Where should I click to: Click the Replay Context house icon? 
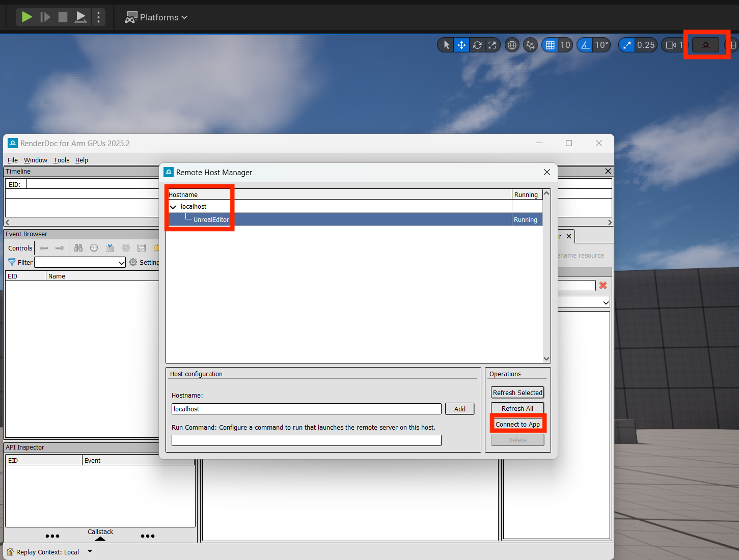coord(10,552)
